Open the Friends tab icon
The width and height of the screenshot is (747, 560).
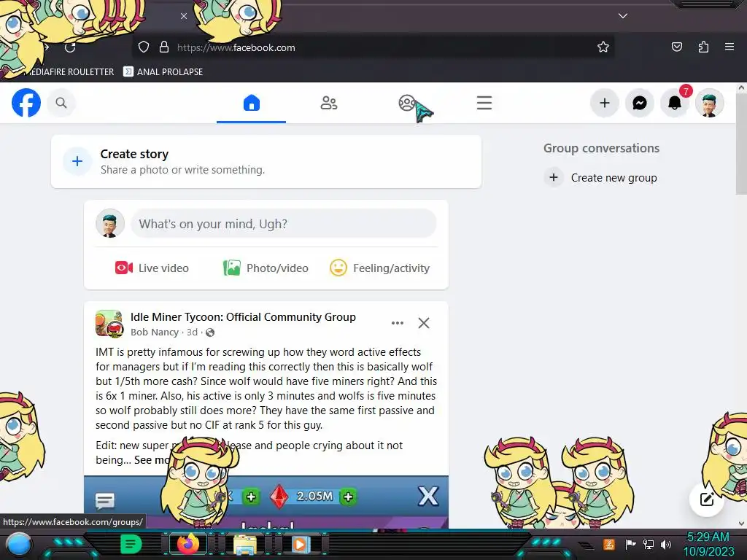[329, 102]
